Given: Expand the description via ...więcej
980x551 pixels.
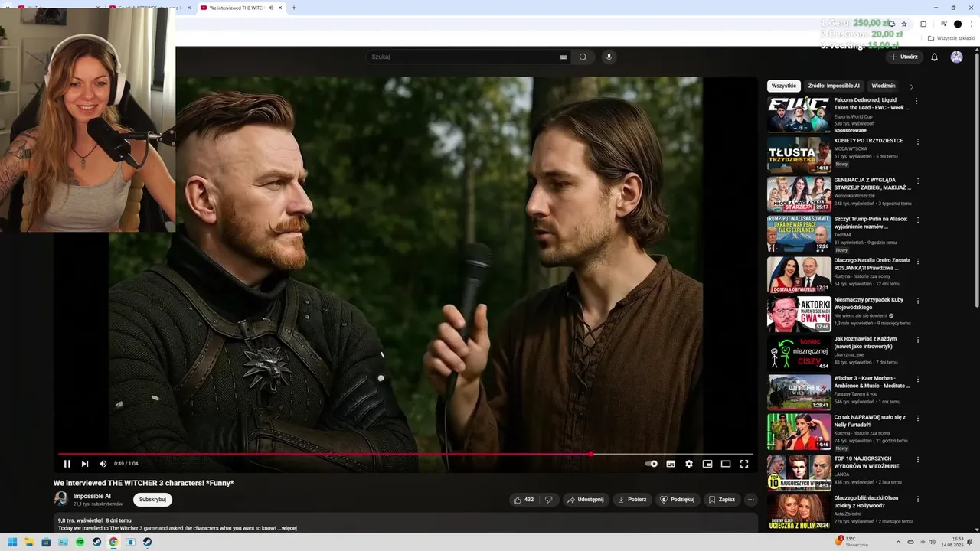Looking at the screenshot, I should [x=288, y=528].
